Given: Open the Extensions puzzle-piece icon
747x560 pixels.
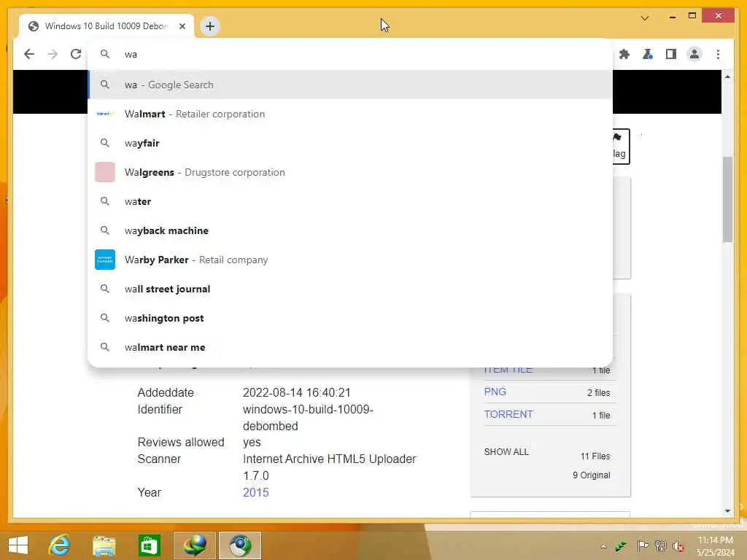Looking at the screenshot, I should pos(624,54).
